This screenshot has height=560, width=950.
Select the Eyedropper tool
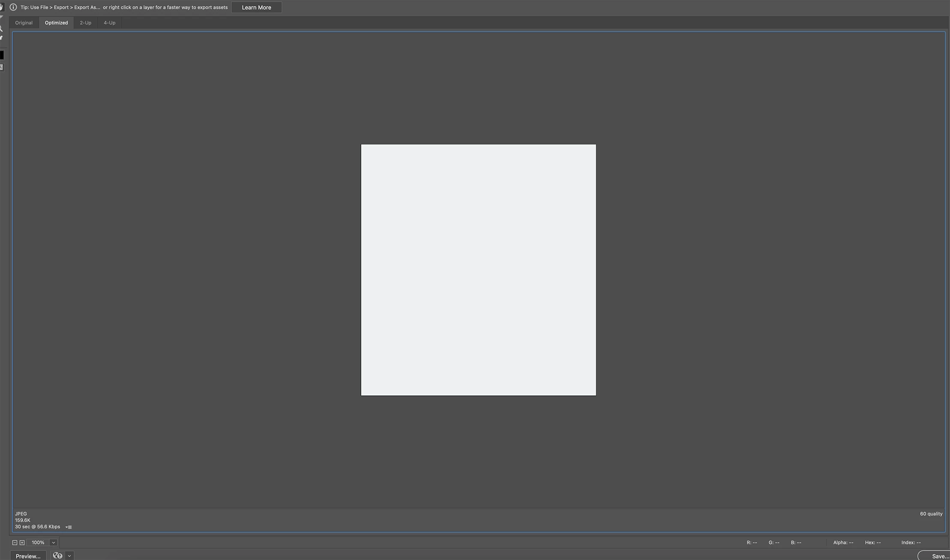pos(1,38)
